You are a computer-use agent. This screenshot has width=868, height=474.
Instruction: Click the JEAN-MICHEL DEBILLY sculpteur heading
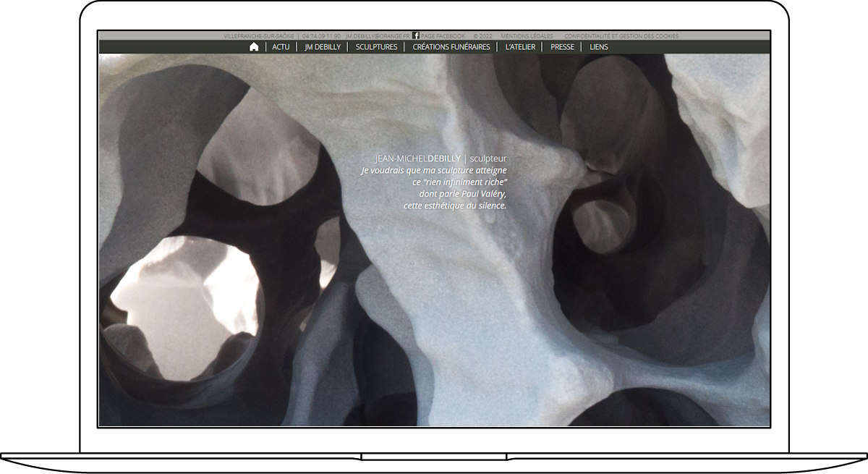coord(441,158)
